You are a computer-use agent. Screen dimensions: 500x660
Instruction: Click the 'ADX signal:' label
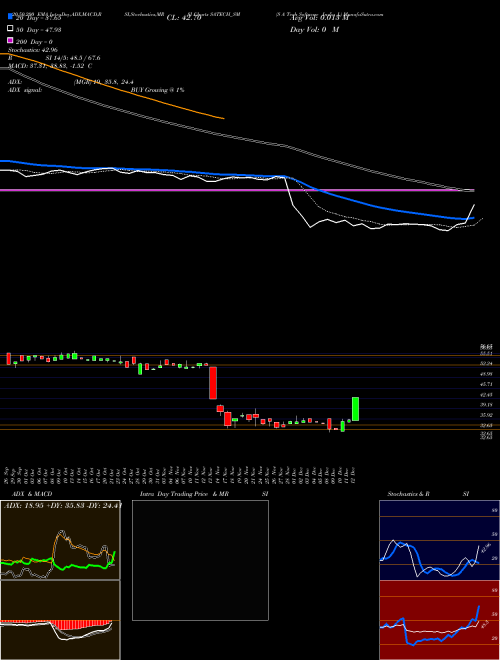pos(24,90)
